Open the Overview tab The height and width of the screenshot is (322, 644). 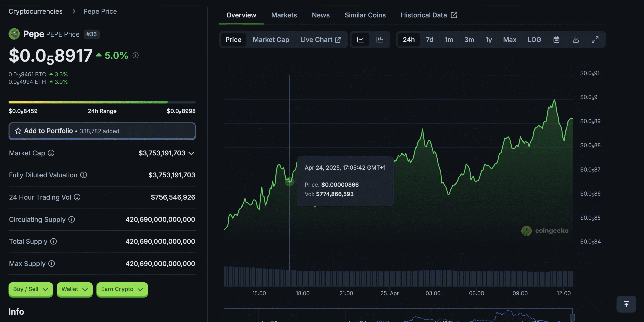tap(241, 15)
